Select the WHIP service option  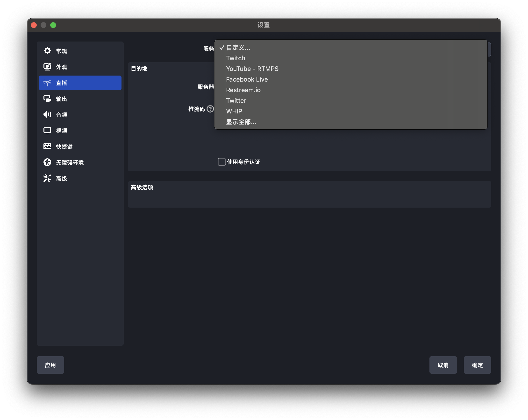pyautogui.click(x=351, y=111)
